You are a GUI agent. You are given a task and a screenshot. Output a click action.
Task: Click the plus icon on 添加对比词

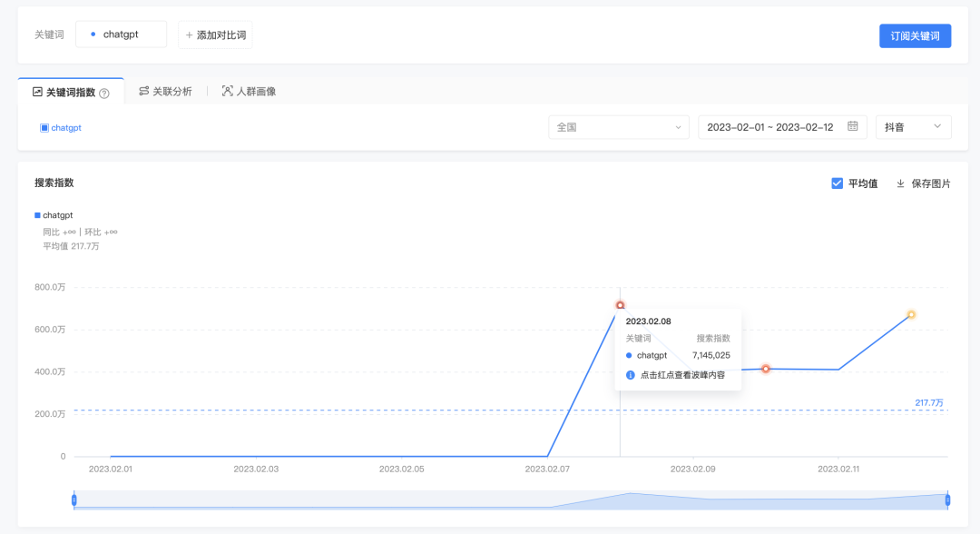[189, 35]
